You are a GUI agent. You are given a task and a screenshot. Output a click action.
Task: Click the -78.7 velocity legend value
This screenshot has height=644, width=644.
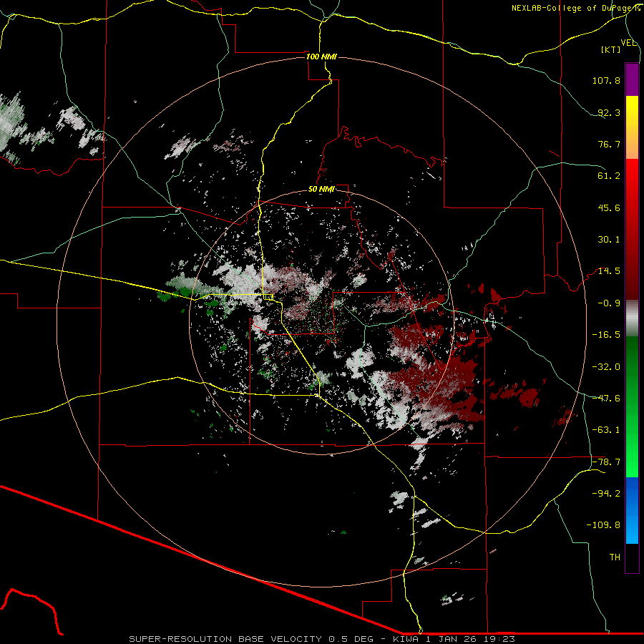point(606,462)
